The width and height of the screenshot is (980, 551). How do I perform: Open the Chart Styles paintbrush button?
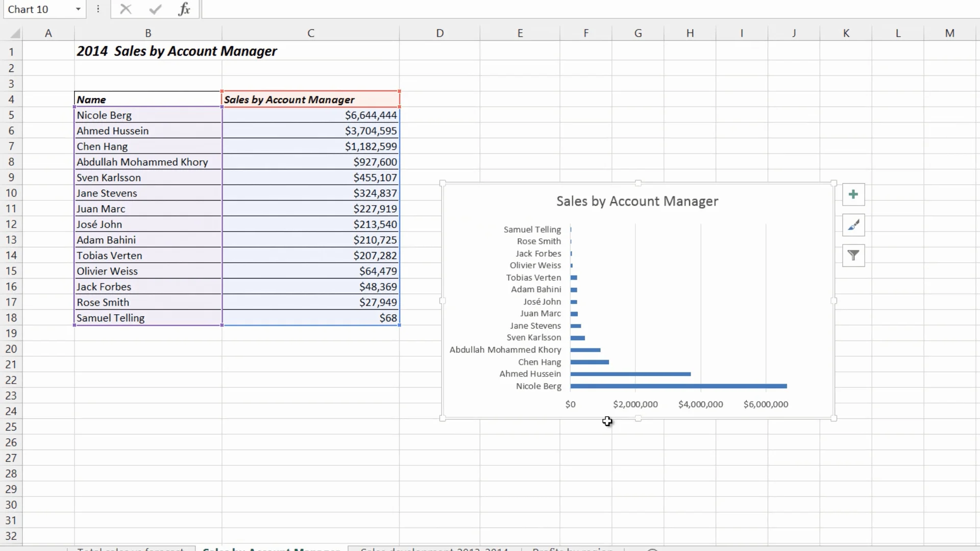point(853,225)
